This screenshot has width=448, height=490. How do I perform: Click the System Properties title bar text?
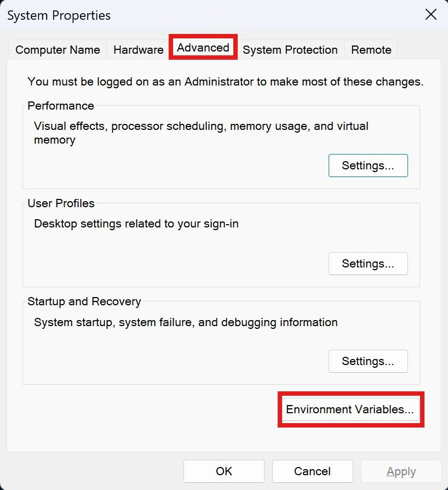point(59,15)
